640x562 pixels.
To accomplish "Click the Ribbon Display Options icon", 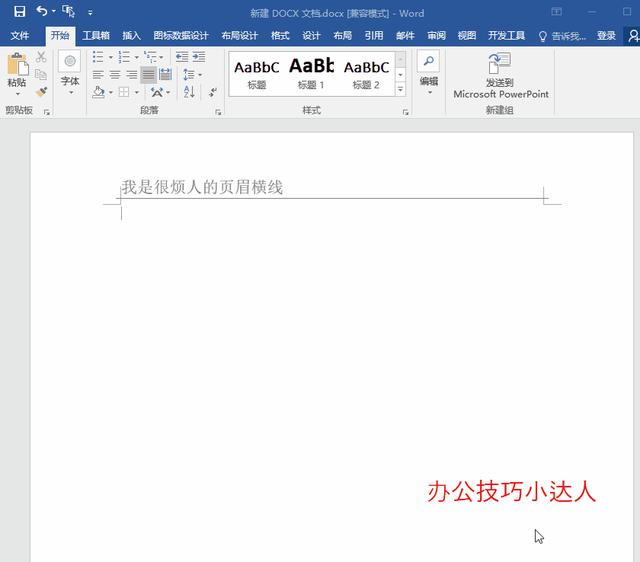I will point(557,12).
